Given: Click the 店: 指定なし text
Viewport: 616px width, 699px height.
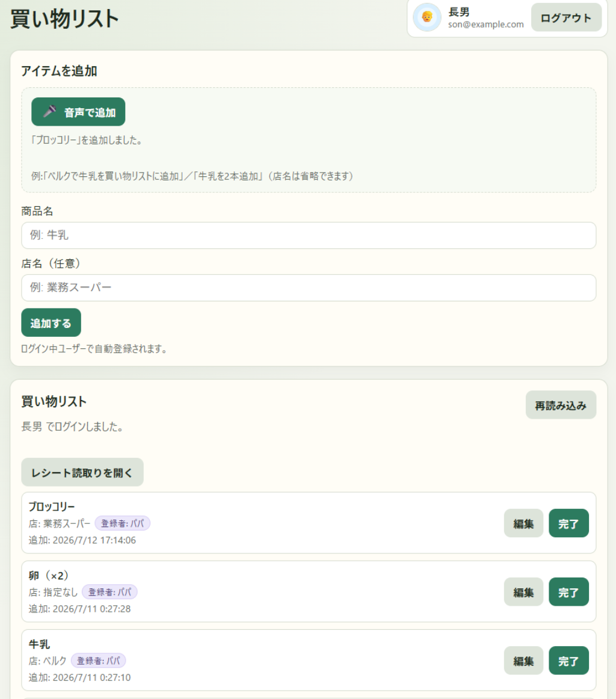Looking at the screenshot, I should point(53,592).
